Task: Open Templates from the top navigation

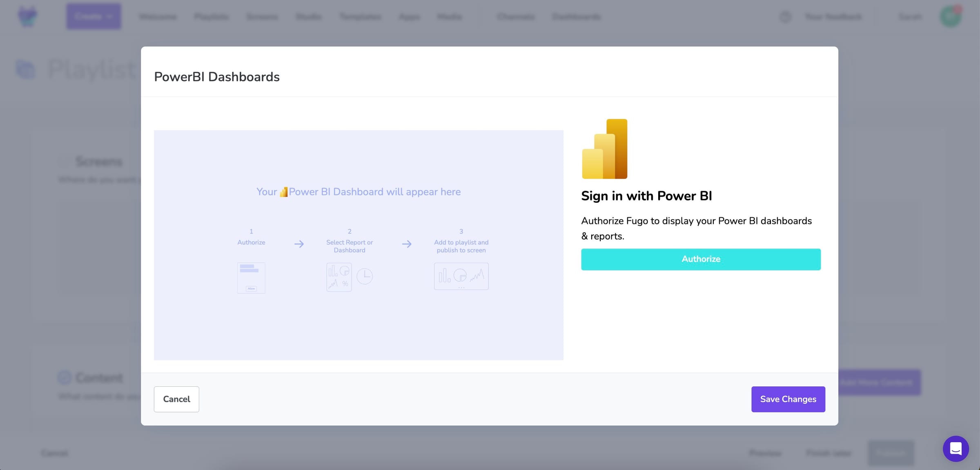Action: pos(360,17)
